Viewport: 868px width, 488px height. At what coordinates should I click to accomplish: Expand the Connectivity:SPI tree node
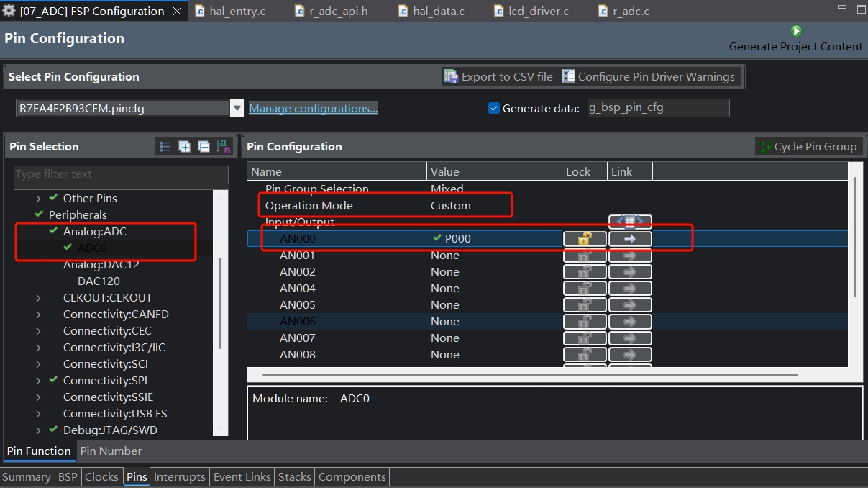point(39,381)
